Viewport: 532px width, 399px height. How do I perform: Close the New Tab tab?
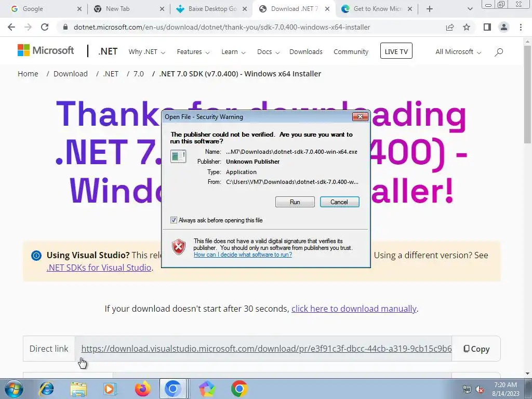tap(162, 9)
